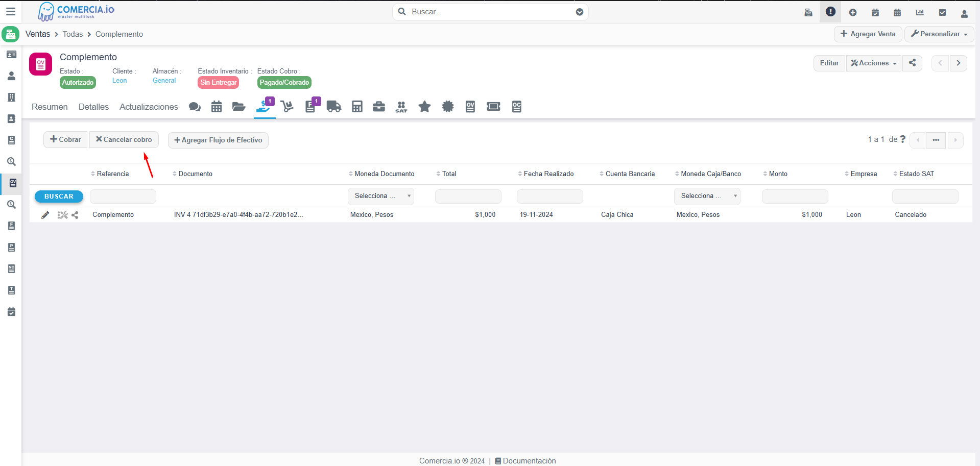Click the global Buscar search field
This screenshot has width=980, height=466.
coord(490,12)
